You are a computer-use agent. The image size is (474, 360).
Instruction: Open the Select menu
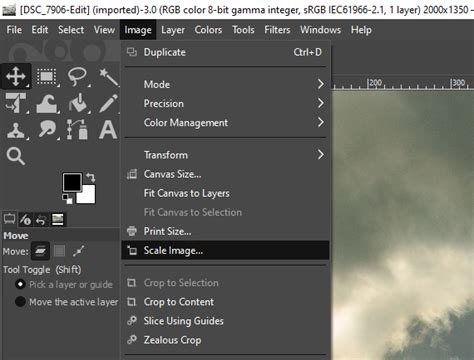71,30
